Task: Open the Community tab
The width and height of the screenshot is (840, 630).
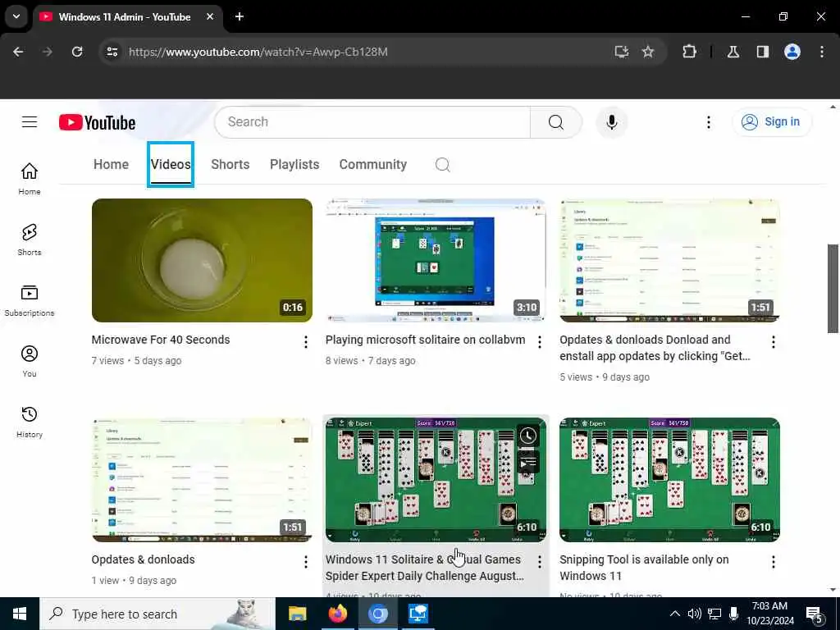Action: click(x=373, y=164)
